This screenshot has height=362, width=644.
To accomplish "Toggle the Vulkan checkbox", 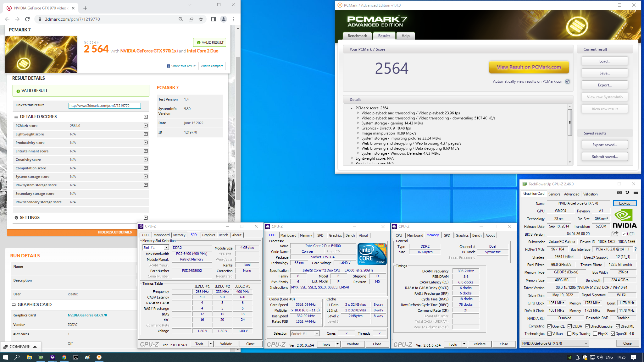I will coord(550,334).
